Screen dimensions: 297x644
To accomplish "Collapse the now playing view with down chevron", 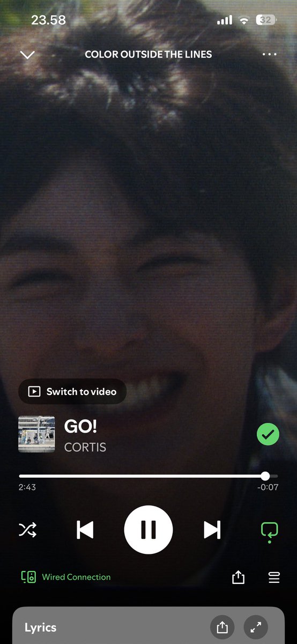I will pos(27,55).
